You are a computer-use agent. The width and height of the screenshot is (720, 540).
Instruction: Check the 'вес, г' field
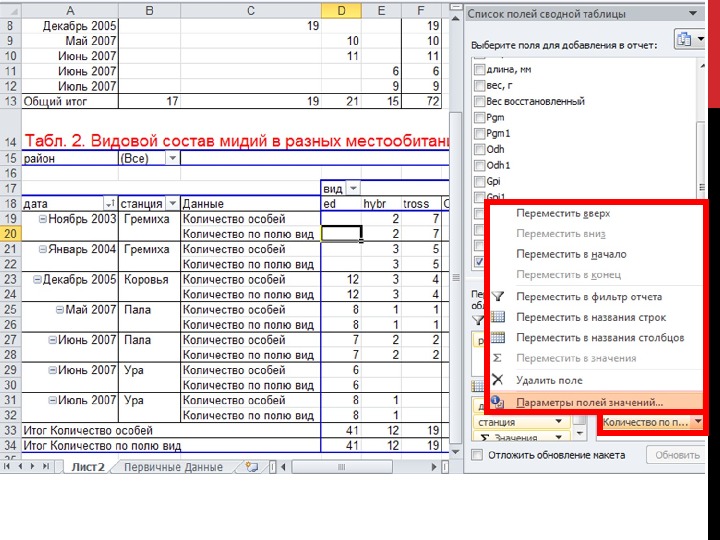[479, 85]
